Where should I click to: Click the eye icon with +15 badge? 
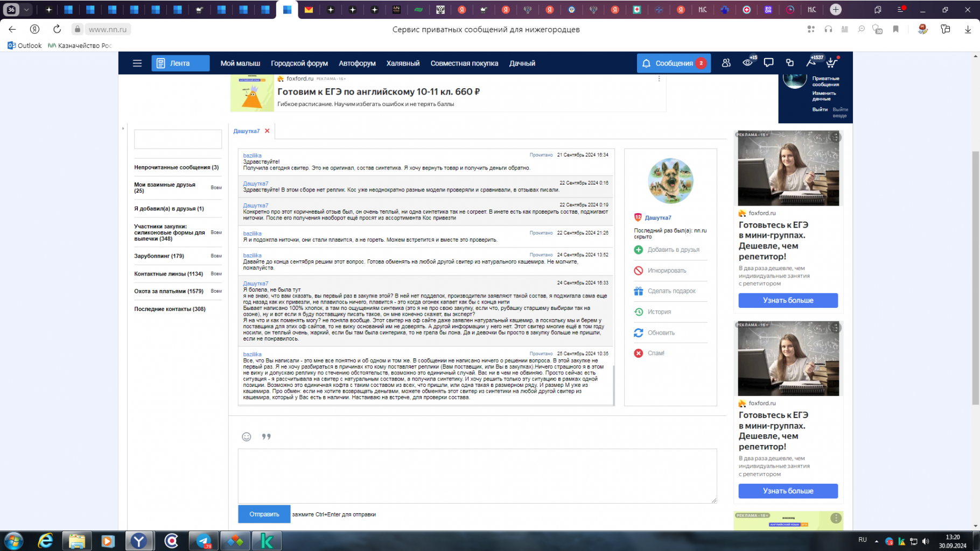click(747, 63)
